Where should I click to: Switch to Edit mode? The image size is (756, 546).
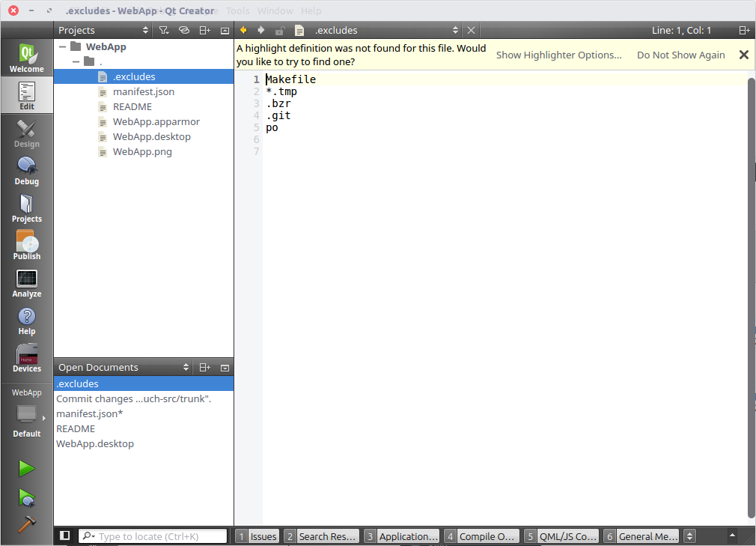(26, 95)
